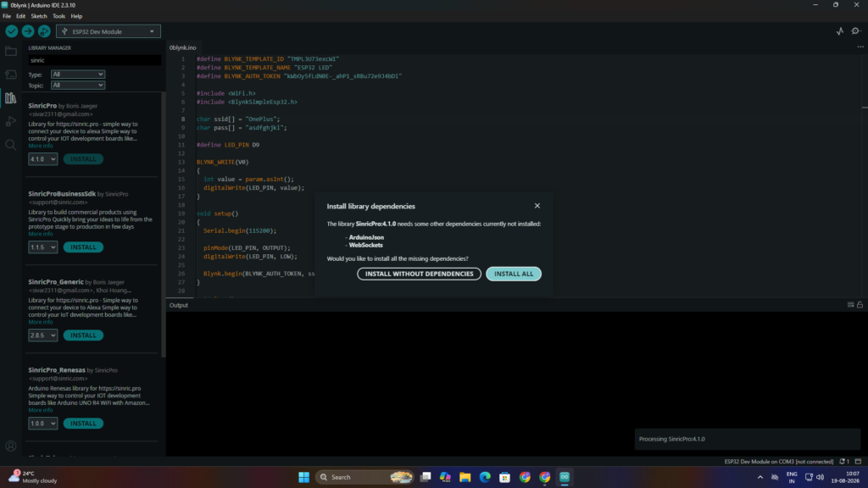Open the Type filter dropdown
The width and height of the screenshot is (868, 488).
coord(77,75)
